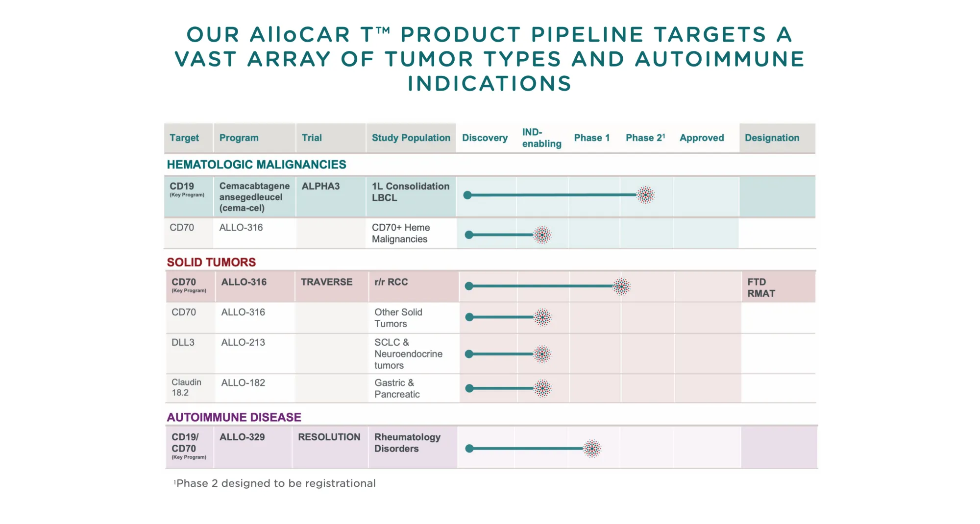Click the cema-cel discovery starting dot
The width and height of the screenshot is (980, 524).
[x=468, y=194]
